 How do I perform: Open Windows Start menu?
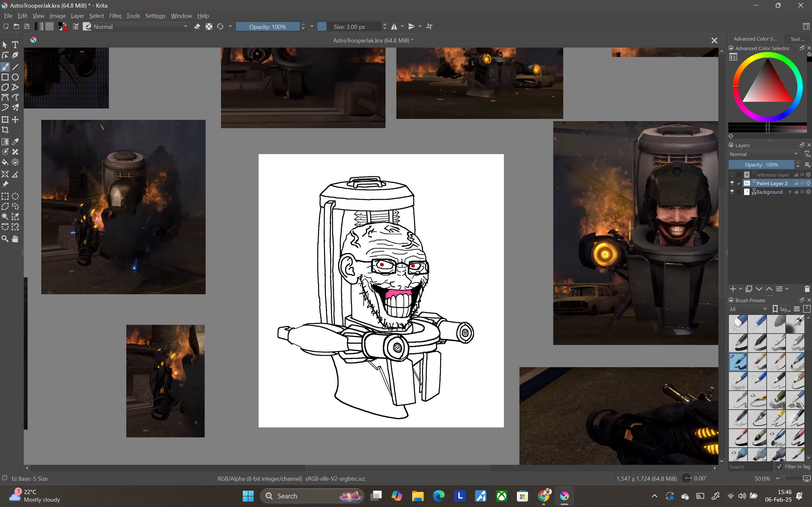(x=248, y=496)
